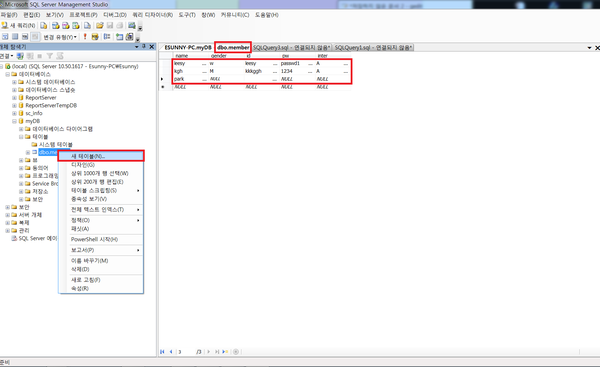Click the Filter funnel icon in Object Explorer
Screen dimensions: 600x367
coord(50,56)
